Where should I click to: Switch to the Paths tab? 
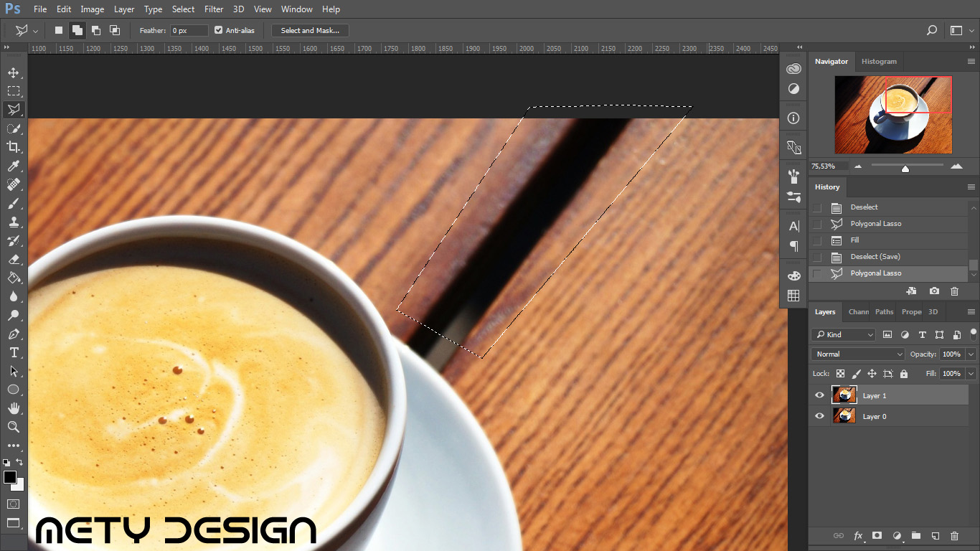(884, 312)
